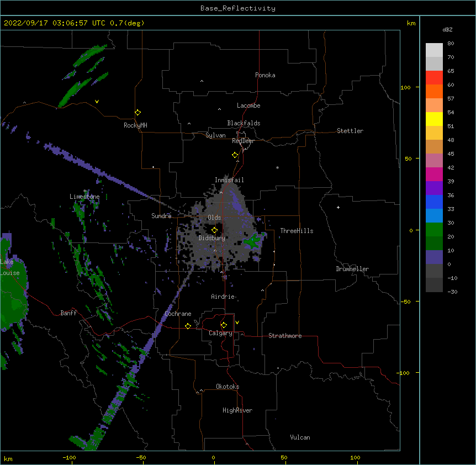
Task: Click the dBZ legend heading
Action: pyautogui.click(x=447, y=29)
